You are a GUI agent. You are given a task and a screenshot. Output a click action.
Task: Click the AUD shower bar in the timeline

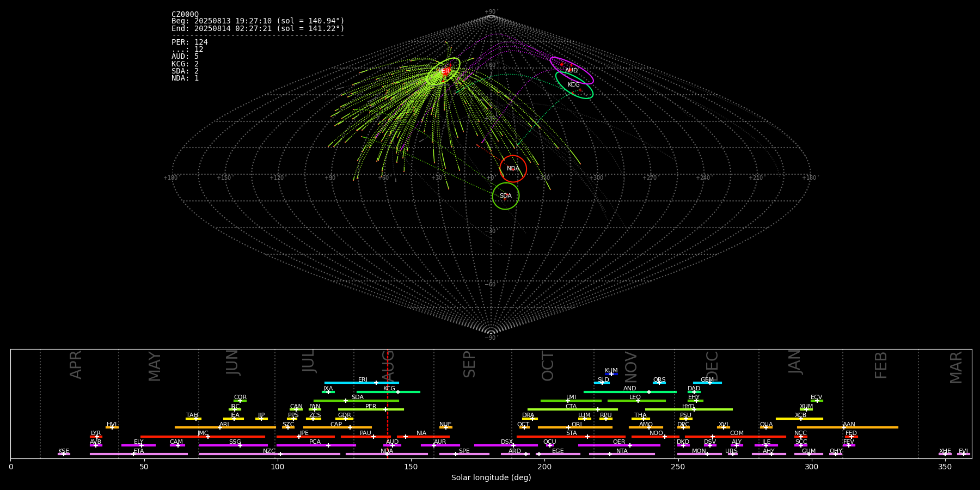point(392,445)
